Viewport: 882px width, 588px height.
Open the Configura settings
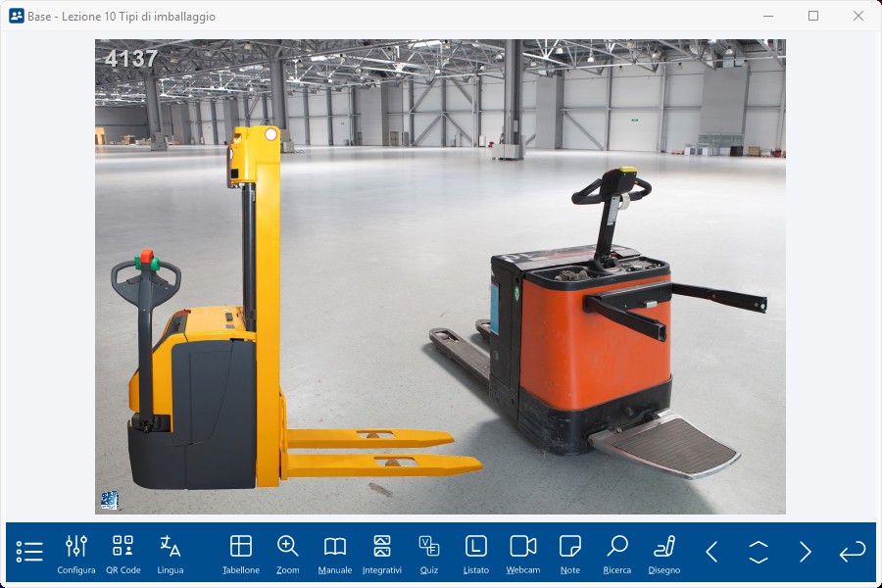point(76,553)
